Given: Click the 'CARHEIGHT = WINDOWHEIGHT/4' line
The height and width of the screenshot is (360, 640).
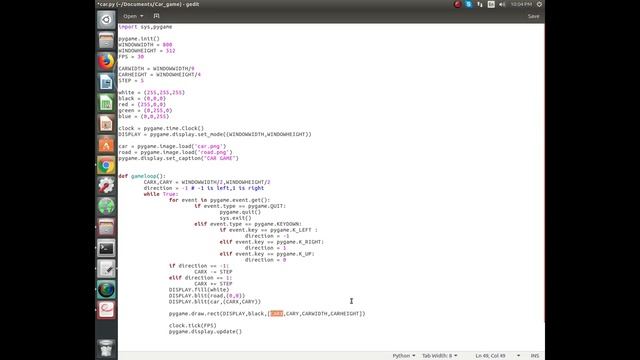Looking at the screenshot, I should point(160,75).
